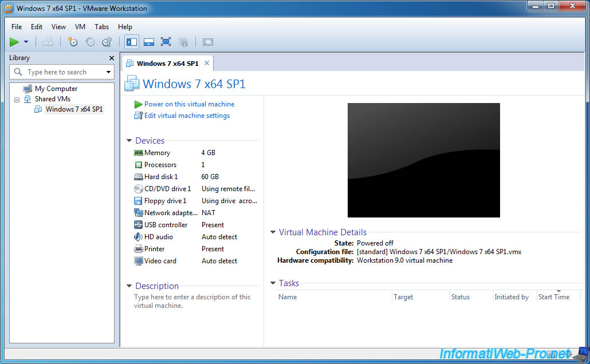Click the Hard disk 1 device icon
This screenshot has height=364, width=590.
pyautogui.click(x=139, y=177)
